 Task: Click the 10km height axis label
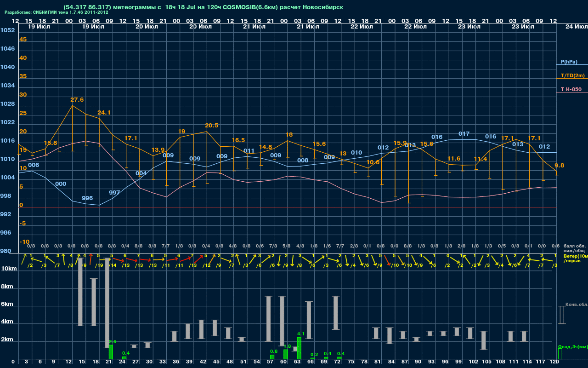click(x=8, y=268)
